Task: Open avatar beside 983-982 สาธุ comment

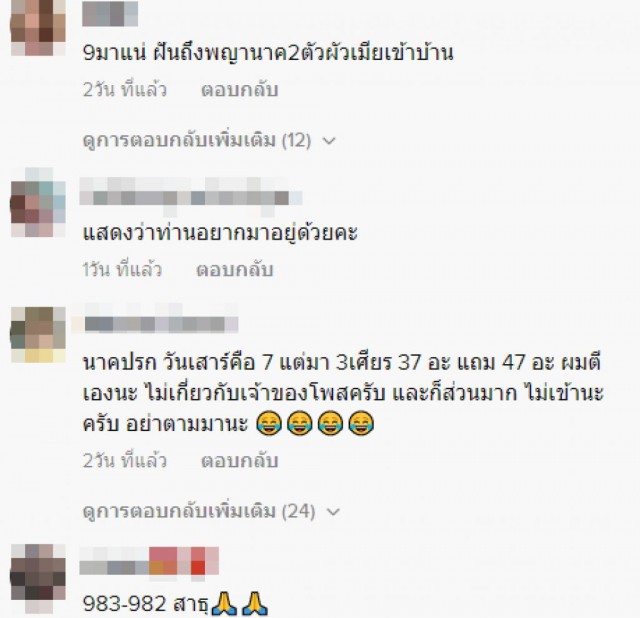Action: click(x=38, y=578)
